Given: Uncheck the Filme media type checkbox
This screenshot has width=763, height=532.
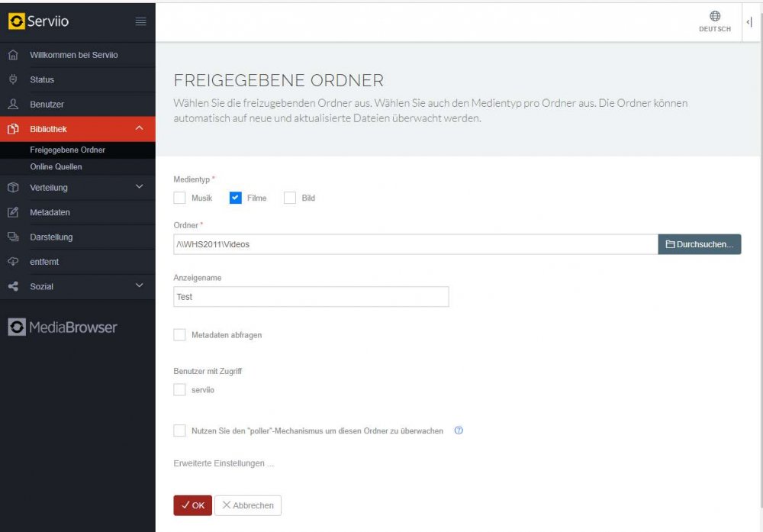Looking at the screenshot, I should click(x=236, y=198).
